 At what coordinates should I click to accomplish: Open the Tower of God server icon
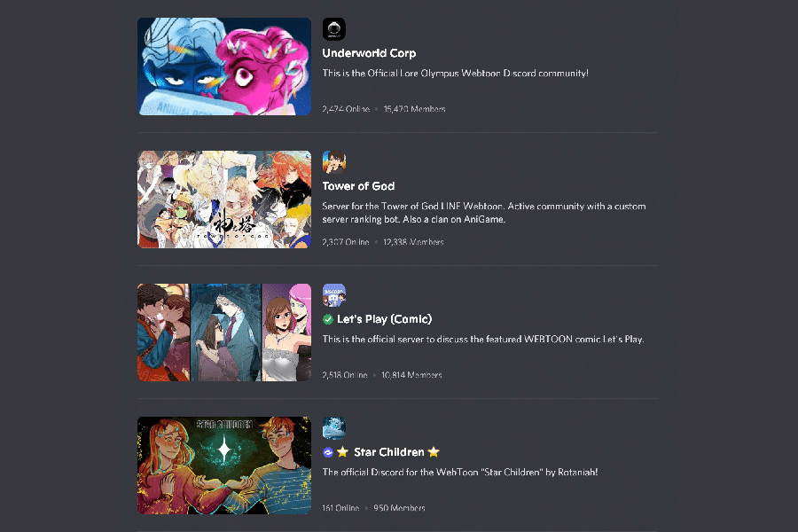click(334, 162)
